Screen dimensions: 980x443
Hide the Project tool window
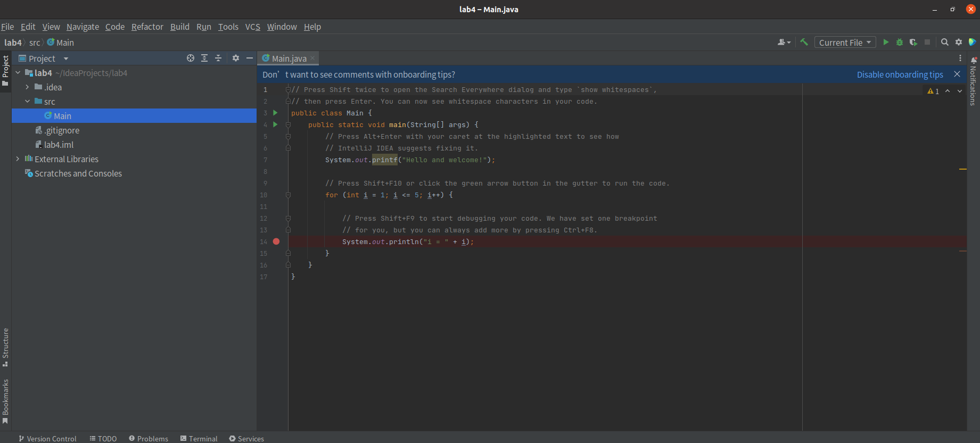point(250,58)
